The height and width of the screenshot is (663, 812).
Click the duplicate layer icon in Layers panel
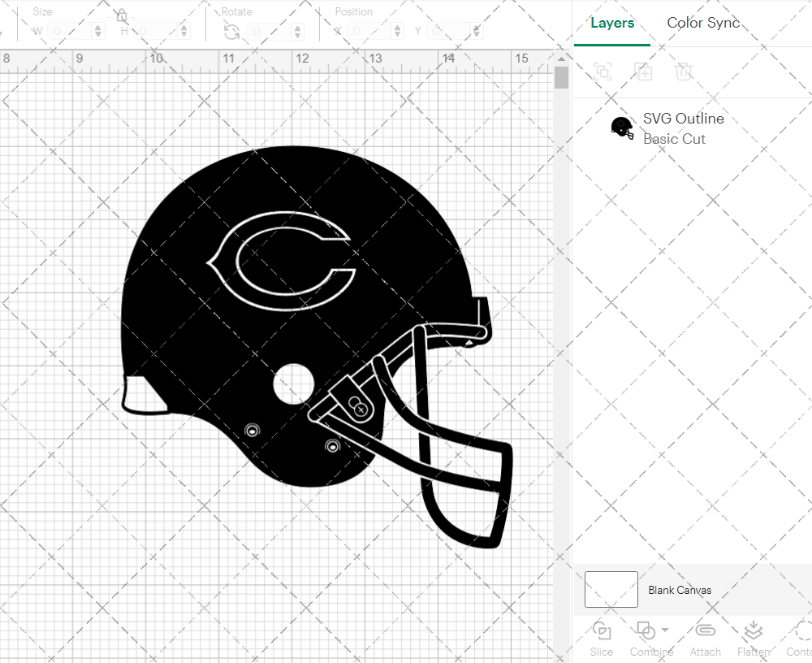(x=644, y=71)
